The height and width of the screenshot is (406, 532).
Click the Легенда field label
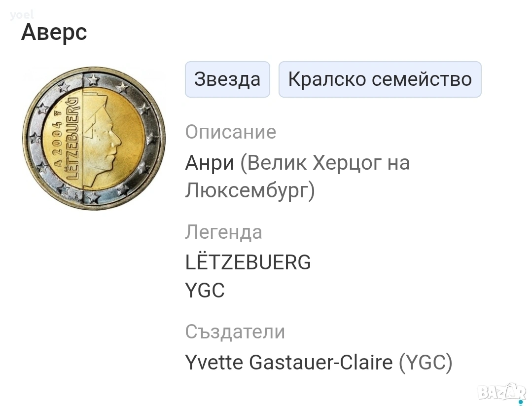coord(223,232)
